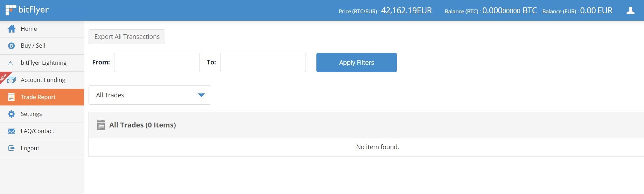This screenshot has height=194, width=644.
Task: Click the EUR balance 0.00 EUR
Action: point(596,11)
